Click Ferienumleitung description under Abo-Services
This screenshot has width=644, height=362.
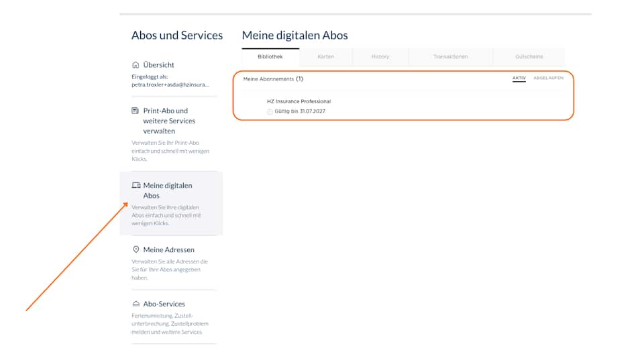(x=170, y=324)
